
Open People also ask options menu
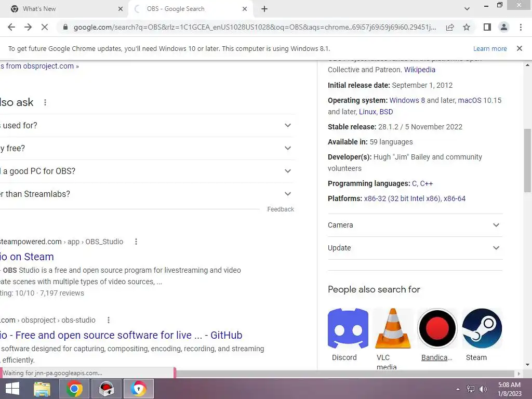click(45, 102)
